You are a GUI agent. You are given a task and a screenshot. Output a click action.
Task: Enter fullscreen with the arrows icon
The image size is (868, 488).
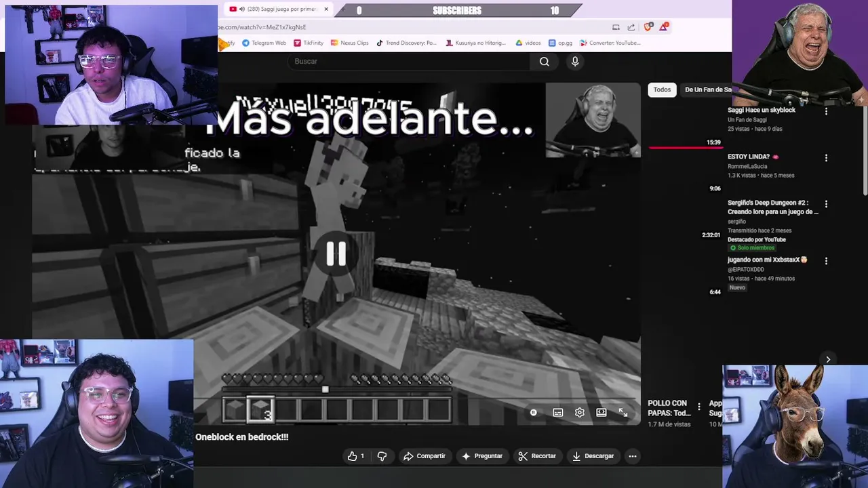(623, 412)
